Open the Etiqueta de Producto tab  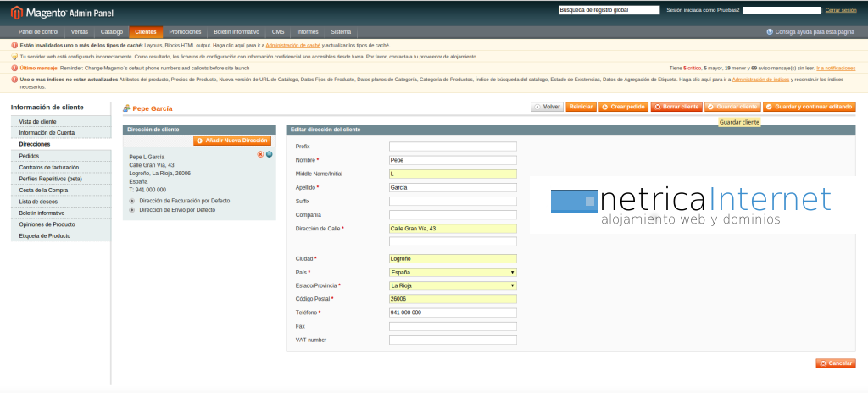pyautogui.click(x=61, y=235)
